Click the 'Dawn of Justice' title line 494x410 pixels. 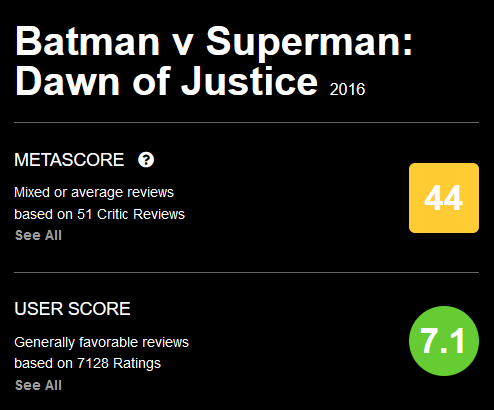[166, 81]
